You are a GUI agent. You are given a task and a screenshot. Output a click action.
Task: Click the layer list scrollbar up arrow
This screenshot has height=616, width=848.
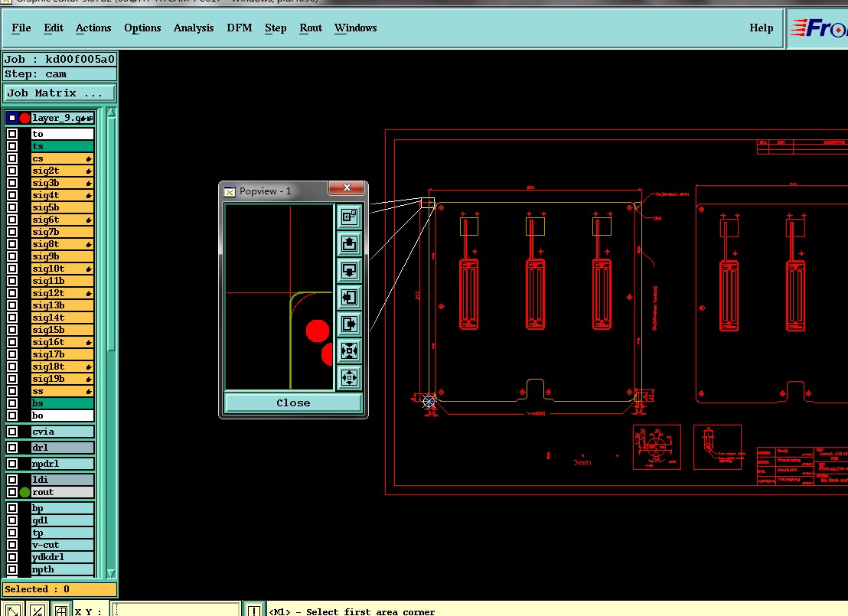pos(111,112)
